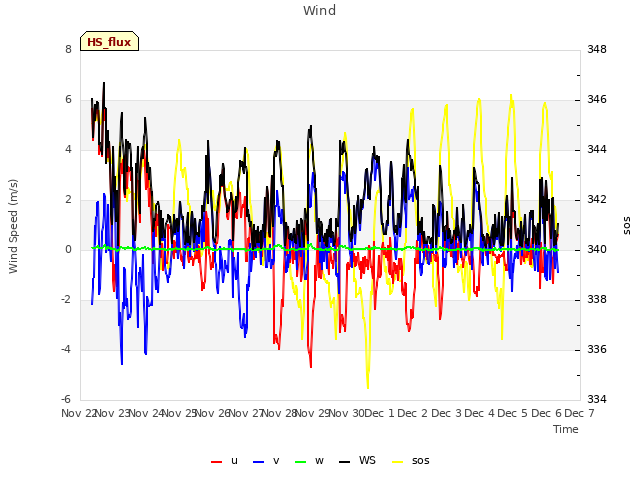Click the sos right axis title

(627, 226)
